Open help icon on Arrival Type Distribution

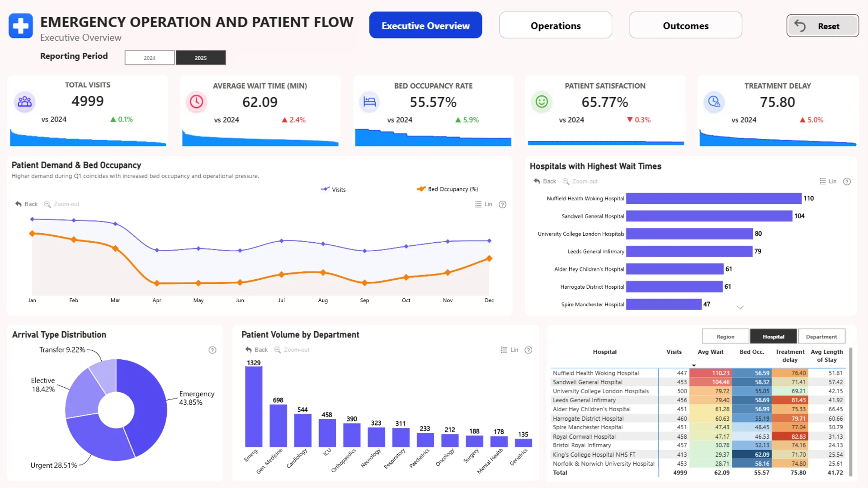click(x=212, y=350)
